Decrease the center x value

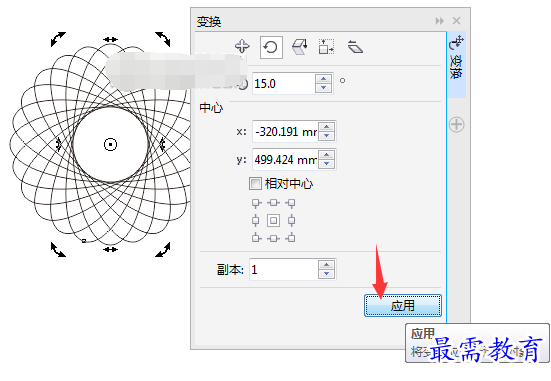(327, 136)
